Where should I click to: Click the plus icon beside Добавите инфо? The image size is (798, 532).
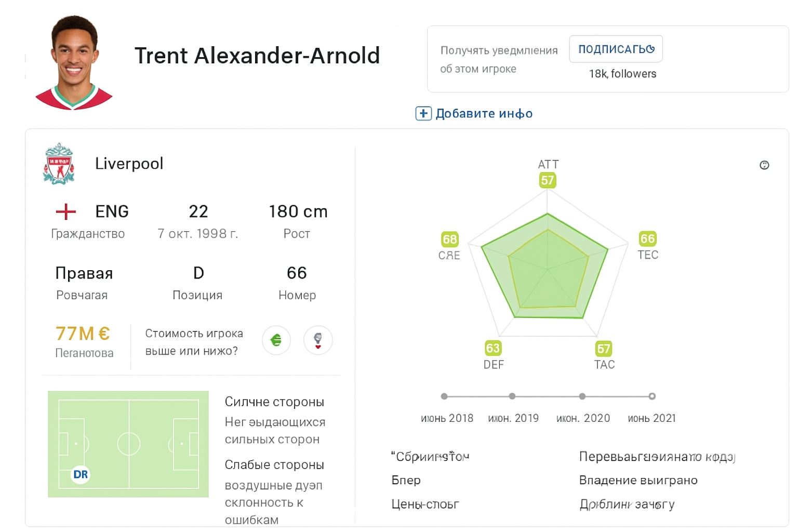click(423, 113)
